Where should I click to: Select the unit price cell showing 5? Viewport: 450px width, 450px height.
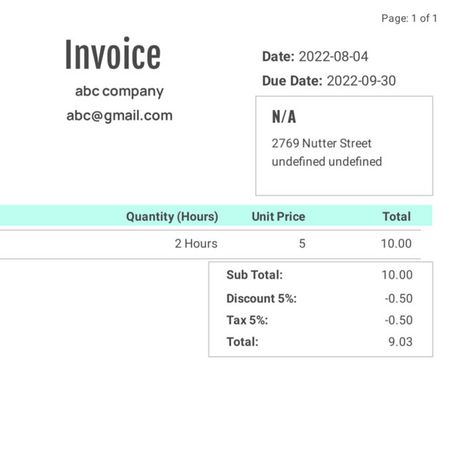point(302,244)
